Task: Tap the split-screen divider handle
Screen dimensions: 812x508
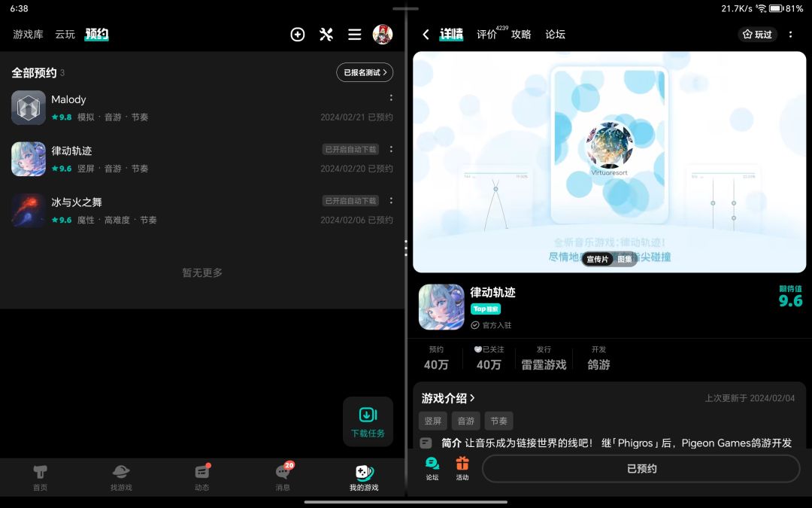Action: click(x=406, y=248)
